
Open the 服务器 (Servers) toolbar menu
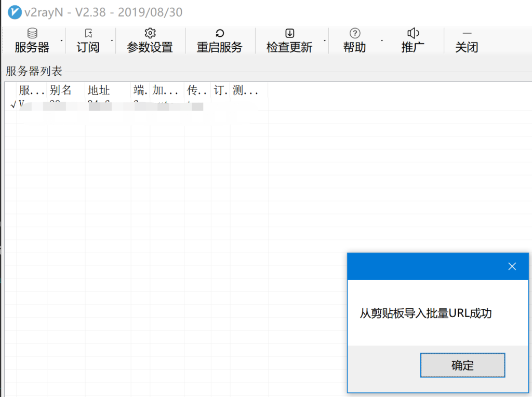[32, 40]
